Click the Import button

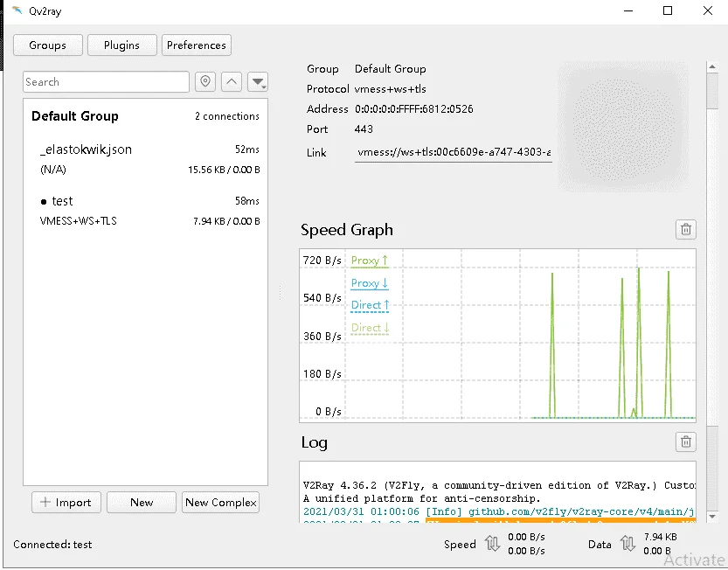(x=66, y=502)
